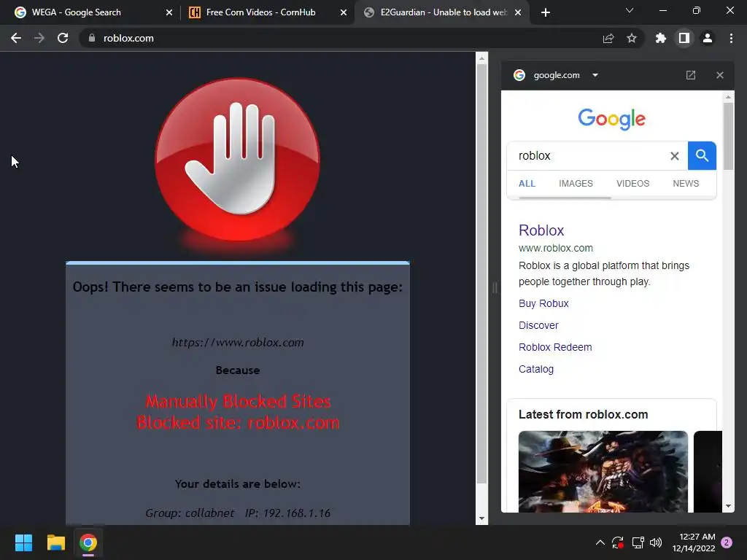
Task: Close the E2Guardian tab
Action: click(x=519, y=12)
